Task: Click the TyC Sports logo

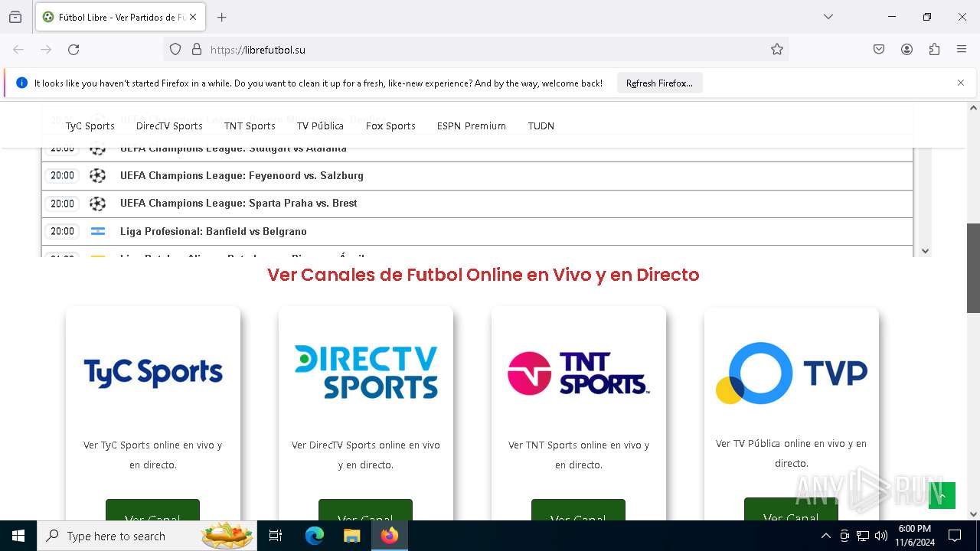Action: (153, 373)
